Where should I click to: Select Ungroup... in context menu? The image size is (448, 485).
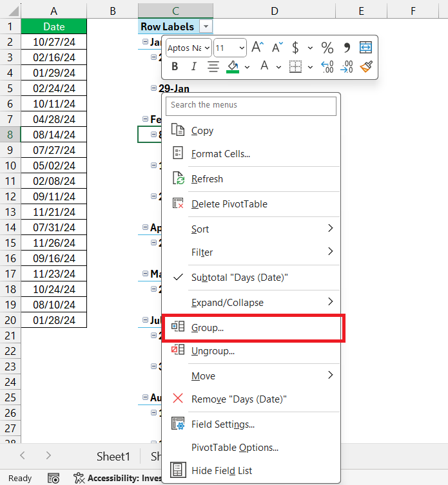251,351
